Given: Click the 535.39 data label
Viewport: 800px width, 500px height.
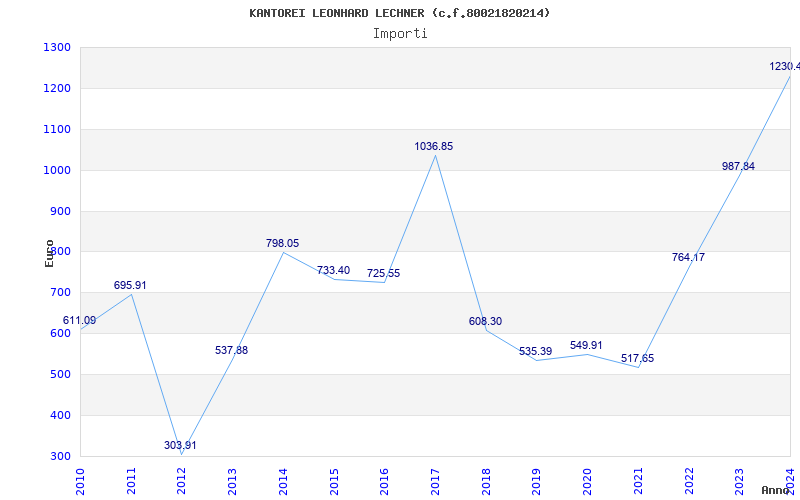Looking at the screenshot, I should (x=535, y=352).
